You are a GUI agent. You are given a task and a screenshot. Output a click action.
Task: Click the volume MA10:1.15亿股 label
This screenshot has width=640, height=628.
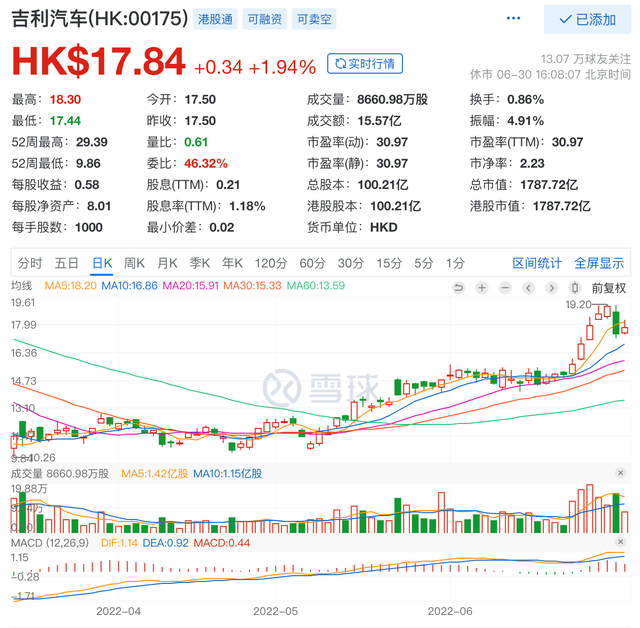(x=227, y=474)
